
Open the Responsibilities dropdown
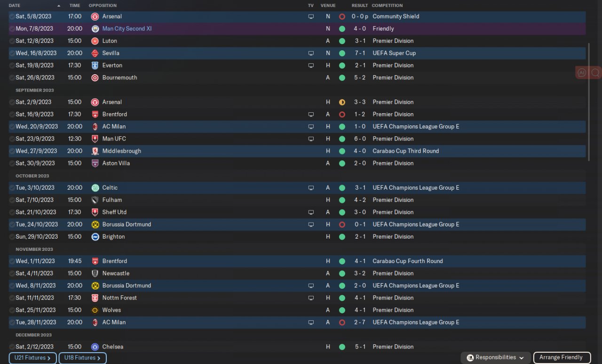(496, 357)
